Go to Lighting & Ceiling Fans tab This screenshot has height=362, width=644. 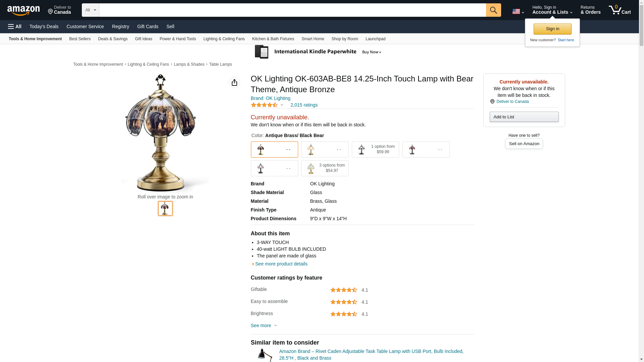(224, 39)
